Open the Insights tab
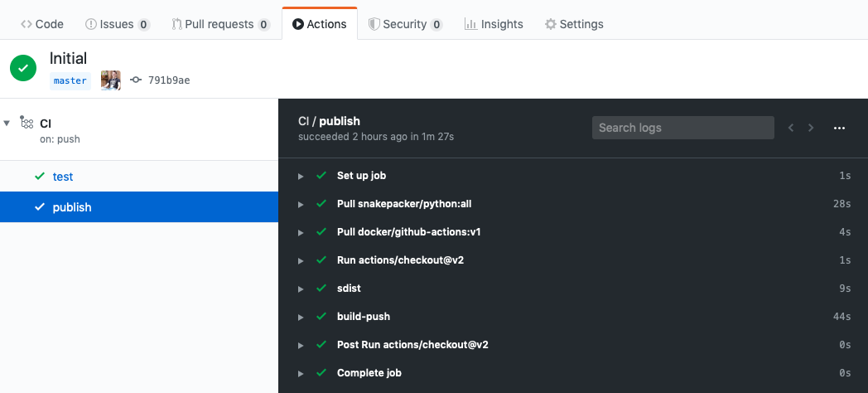This screenshot has height=393, width=868. coord(494,24)
